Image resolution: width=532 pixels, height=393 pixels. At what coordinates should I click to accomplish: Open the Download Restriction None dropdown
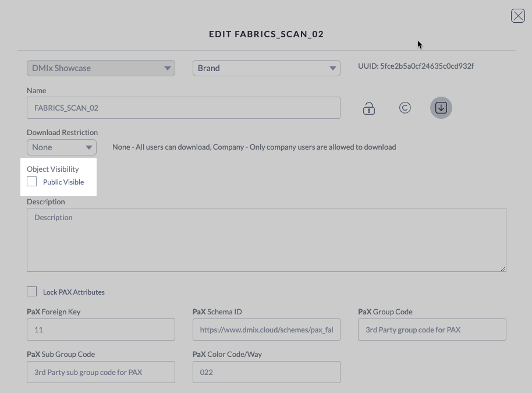tap(62, 147)
